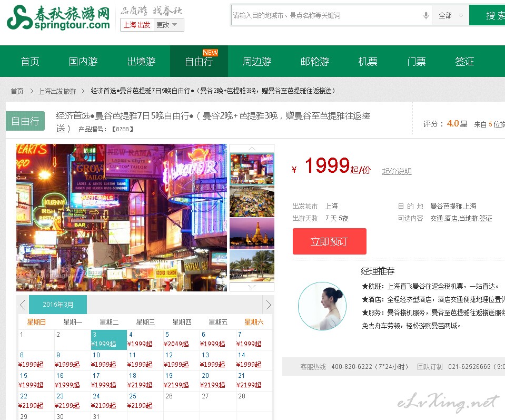
Task: Go to previous month in calendar
Action: pyautogui.click(x=23, y=305)
